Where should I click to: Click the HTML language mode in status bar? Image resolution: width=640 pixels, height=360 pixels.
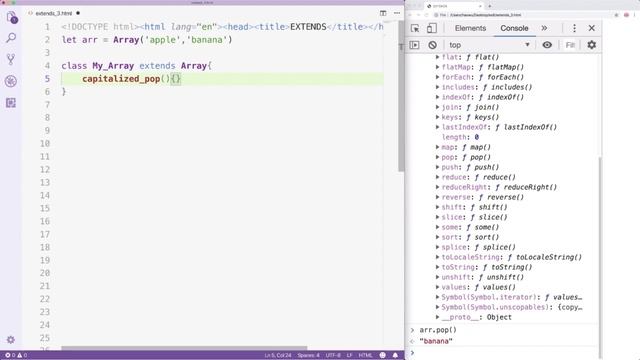tap(365, 355)
